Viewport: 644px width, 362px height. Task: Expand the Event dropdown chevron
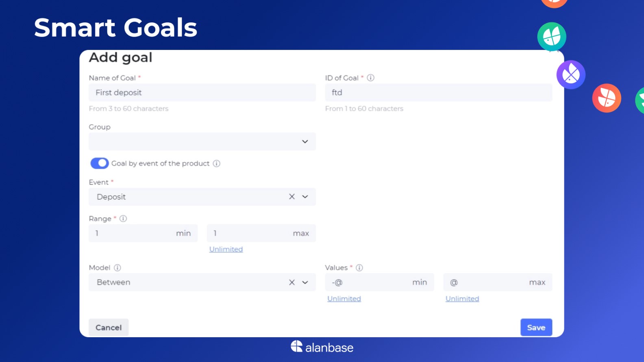coord(305,197)
